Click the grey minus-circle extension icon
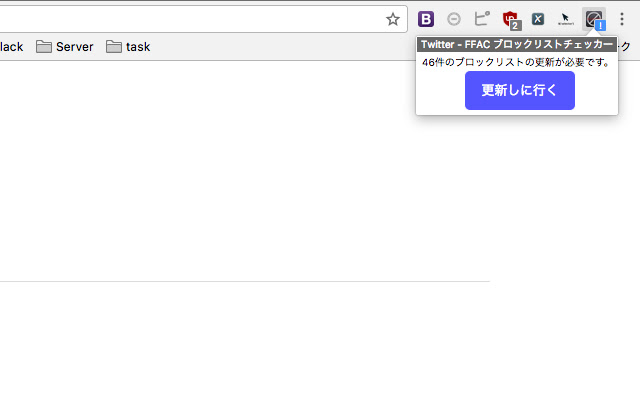Viewport: 640px width, 400px height. click(454, 19)
